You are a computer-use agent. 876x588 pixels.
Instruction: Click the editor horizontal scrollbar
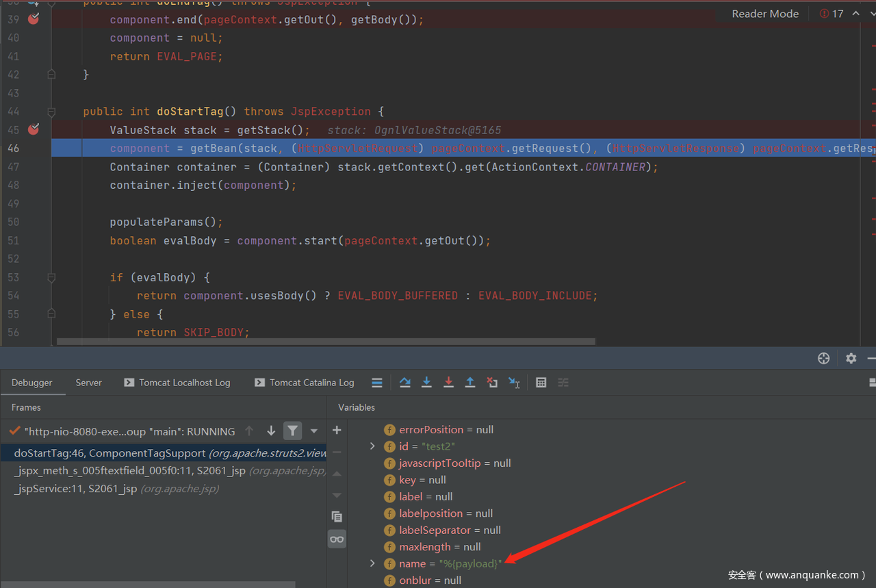325,342
